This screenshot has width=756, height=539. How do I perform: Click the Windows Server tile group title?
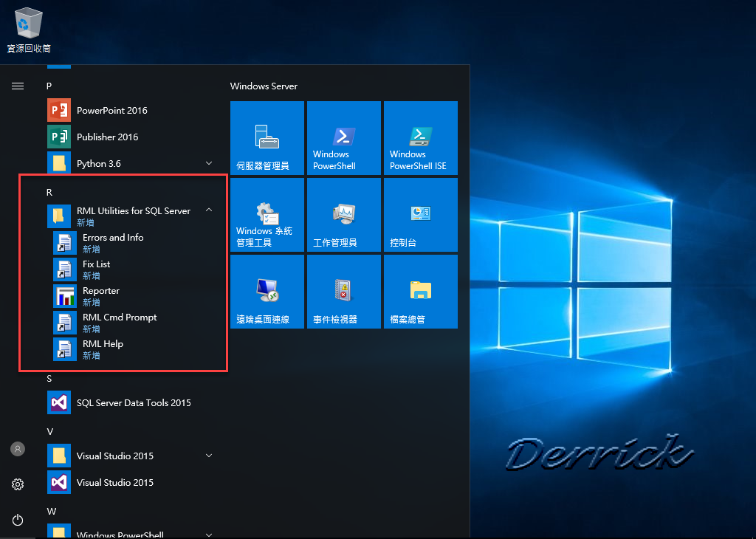(264, 86)
